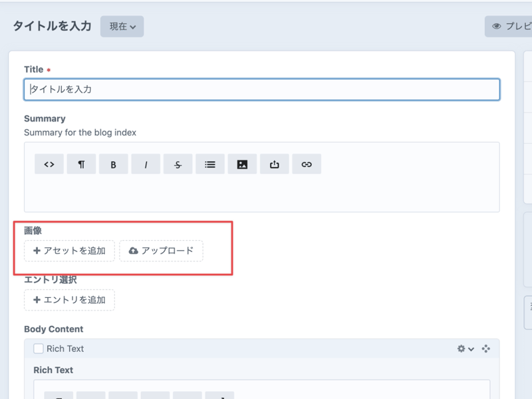
Task: Click the file upload icon in Summary toolbar
Action: 274,164
